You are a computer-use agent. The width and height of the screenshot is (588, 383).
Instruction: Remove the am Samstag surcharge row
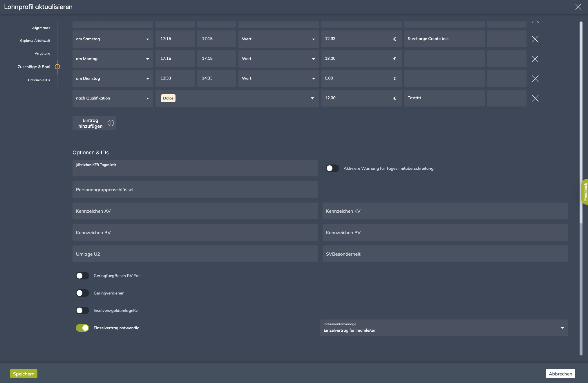coord(535,39)
